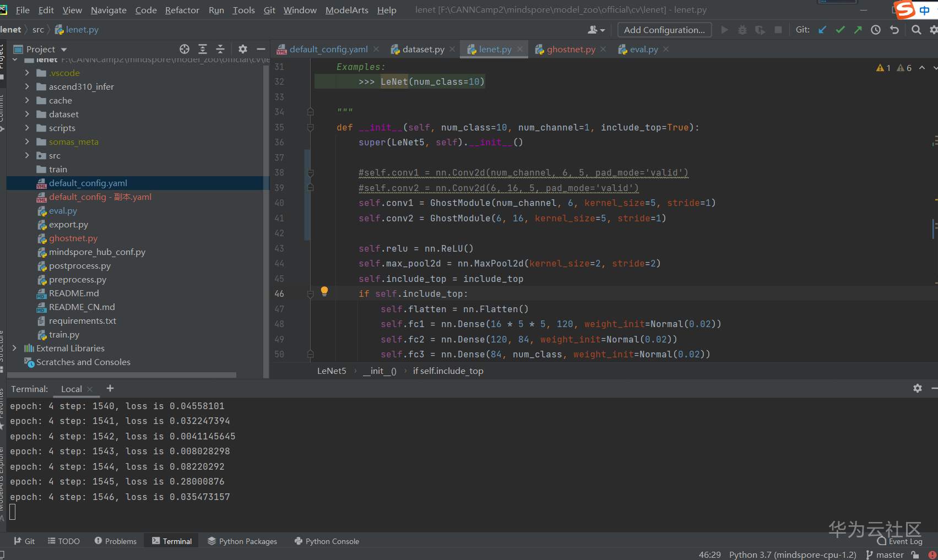
Task: Click the lightbulb intention icon on line 46
Action: 324,291
